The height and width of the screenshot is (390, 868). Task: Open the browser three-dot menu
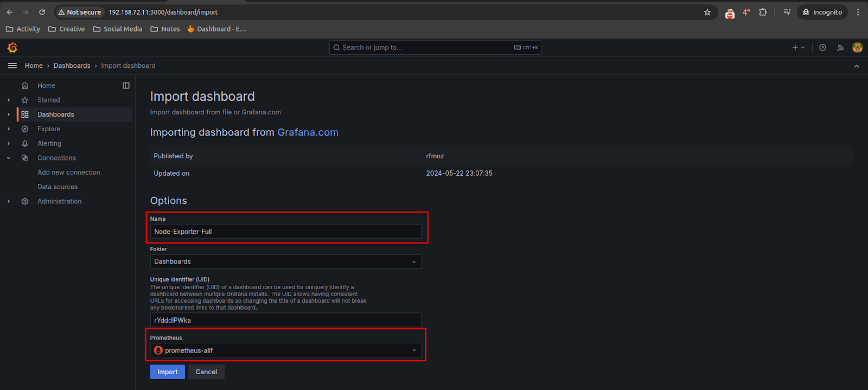(858, 12)
